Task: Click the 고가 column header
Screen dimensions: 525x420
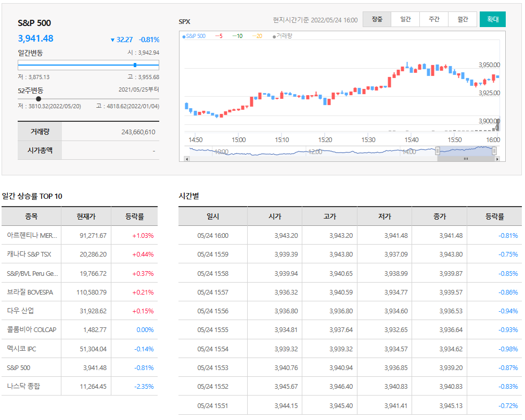Action: (x=329, y=217)
